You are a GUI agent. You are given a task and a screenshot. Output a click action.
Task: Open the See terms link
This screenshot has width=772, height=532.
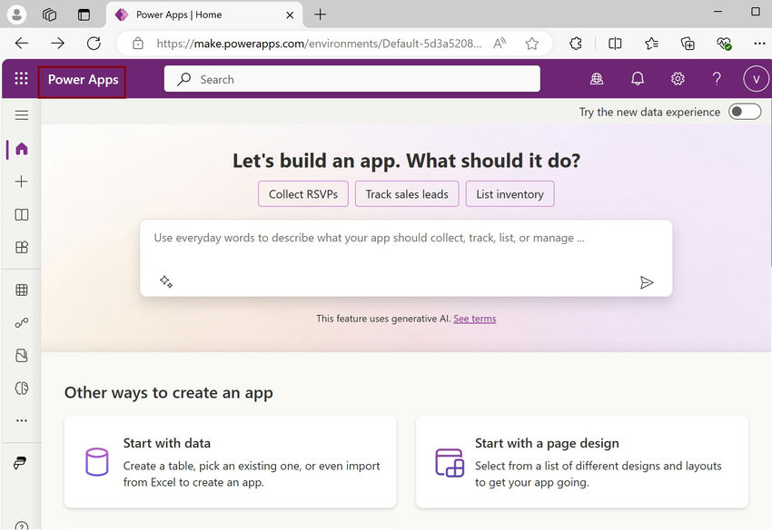pos(474,319)
